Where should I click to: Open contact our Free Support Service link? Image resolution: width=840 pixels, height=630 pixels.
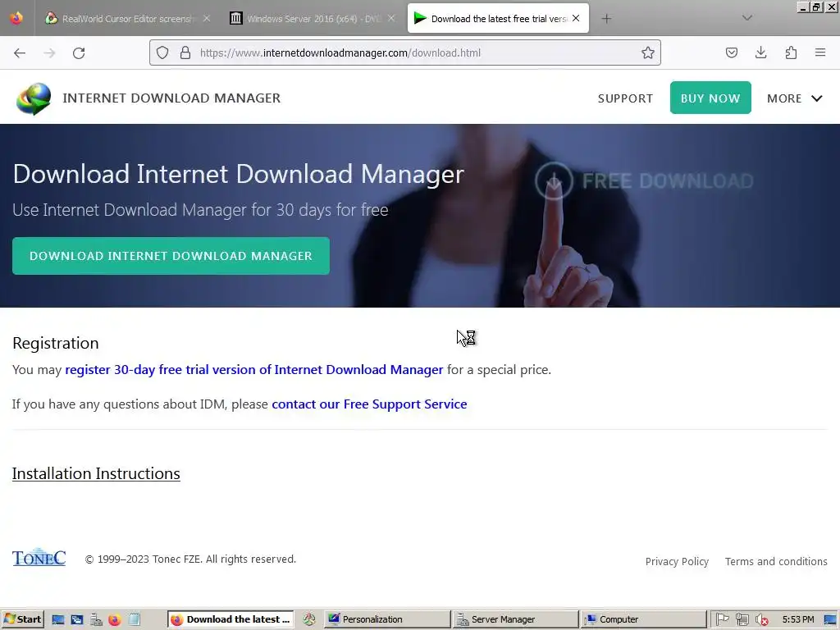pos(369,404)
